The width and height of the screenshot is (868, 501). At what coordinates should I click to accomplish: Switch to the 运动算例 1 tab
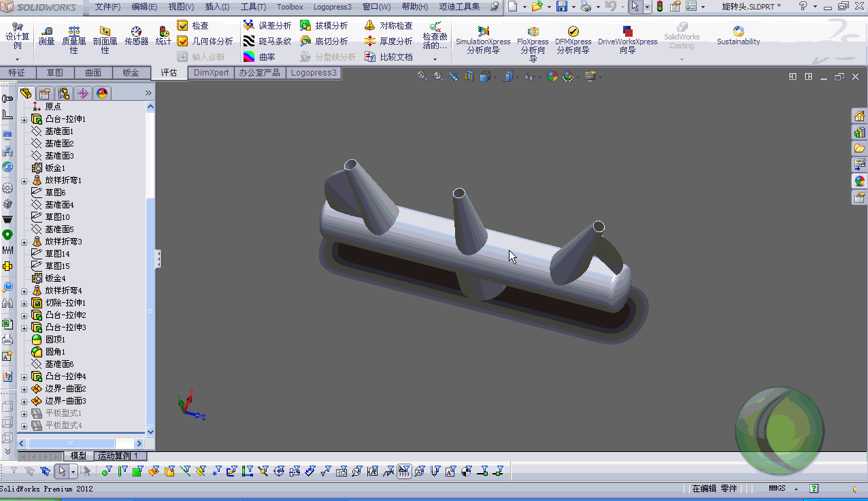point(118,456)
